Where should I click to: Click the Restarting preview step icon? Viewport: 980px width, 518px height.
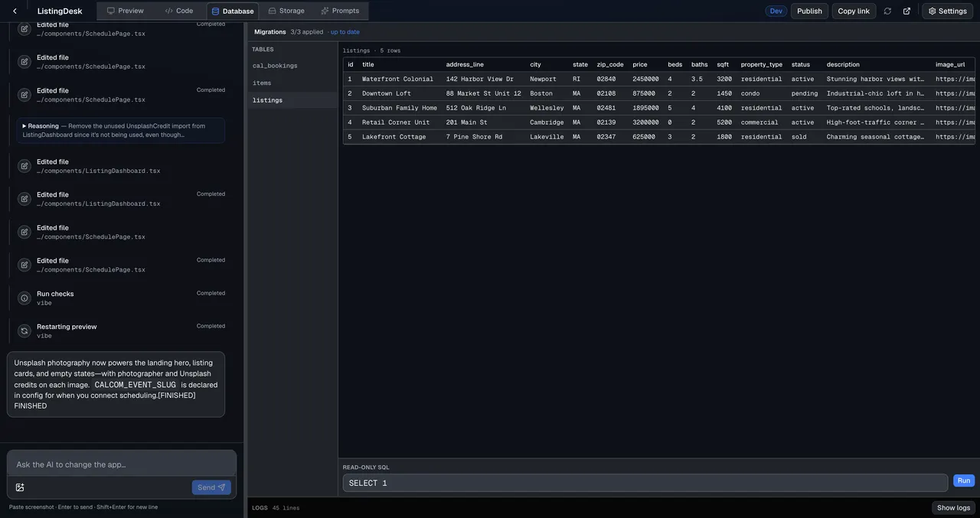[24, 331]
